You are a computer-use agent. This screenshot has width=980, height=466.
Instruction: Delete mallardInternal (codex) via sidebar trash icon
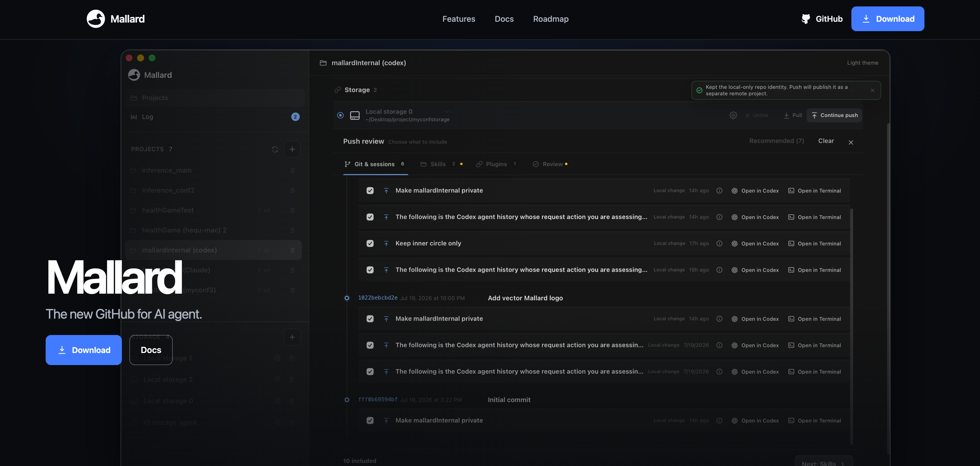click(x=293, y=250)
